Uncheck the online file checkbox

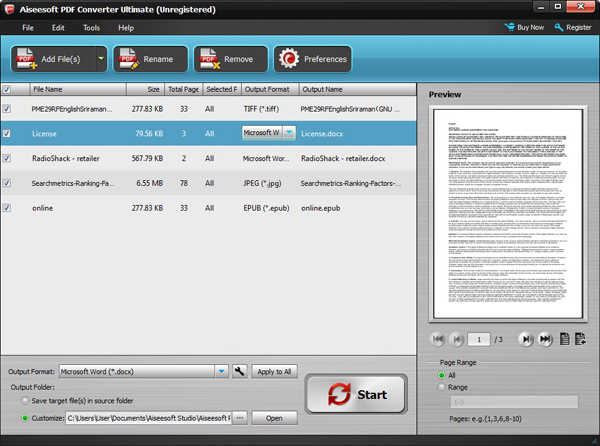(x=7, y=208)
